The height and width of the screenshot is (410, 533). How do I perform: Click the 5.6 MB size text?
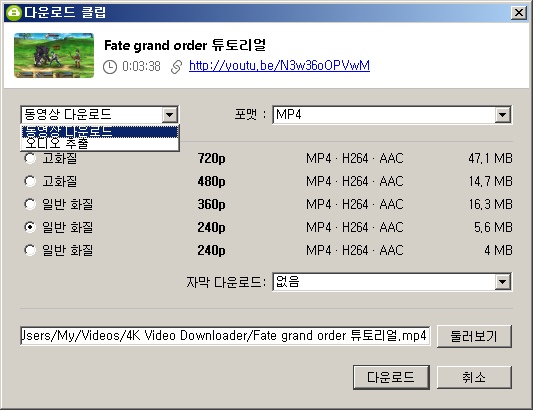(x=493, y=227)
